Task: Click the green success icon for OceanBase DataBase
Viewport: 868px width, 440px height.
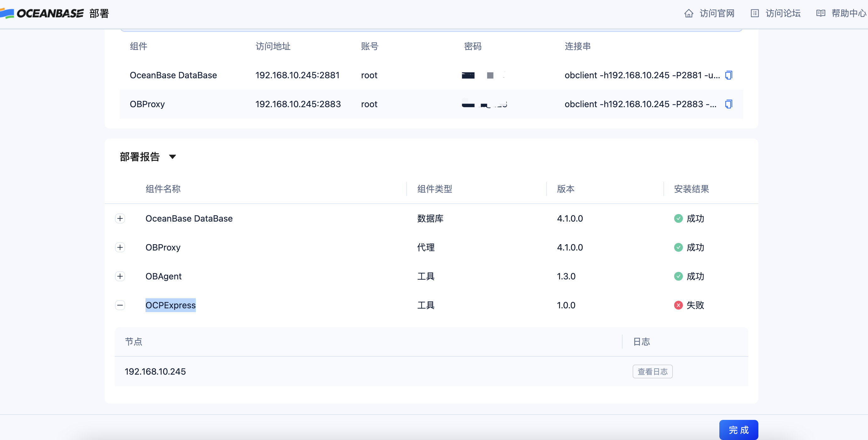Action: (x=678, y=219)
